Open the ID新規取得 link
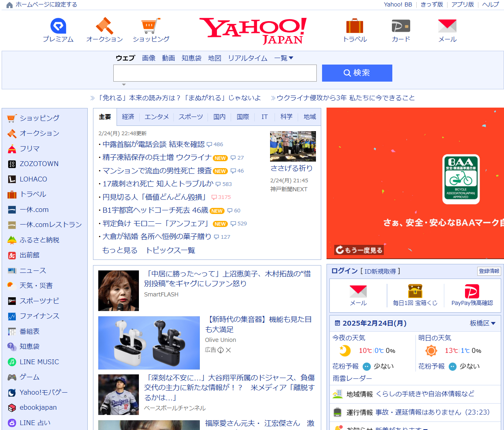 click(x=380, y=271)
